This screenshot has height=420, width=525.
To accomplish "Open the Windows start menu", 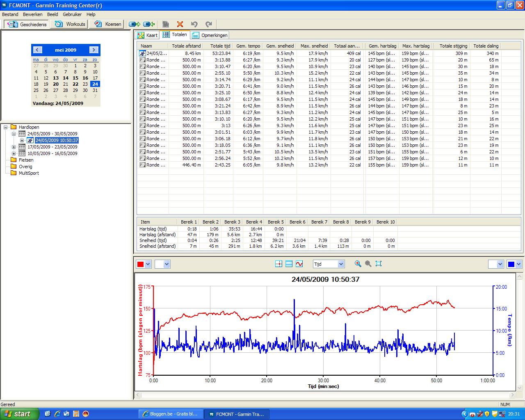I will point(20,414).
